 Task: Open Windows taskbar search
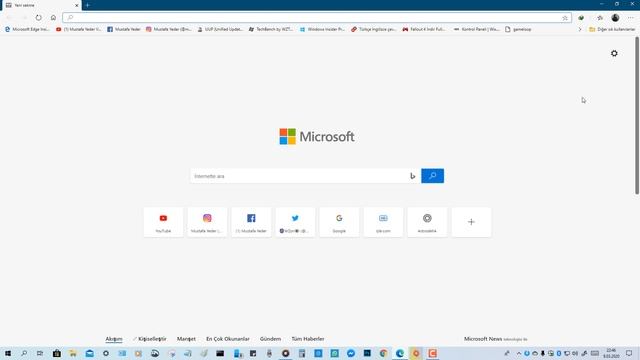tap(24, 353)
